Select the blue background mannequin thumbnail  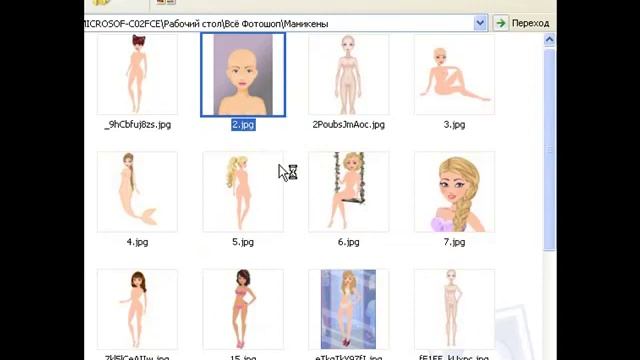pyautogui.click(x=349, y=309)
